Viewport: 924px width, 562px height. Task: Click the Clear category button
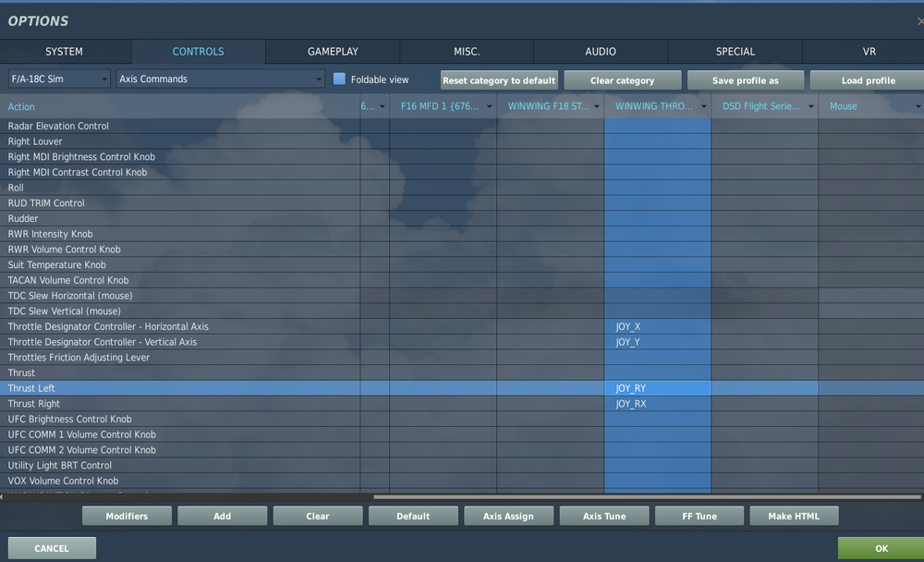tap(622, 80)
